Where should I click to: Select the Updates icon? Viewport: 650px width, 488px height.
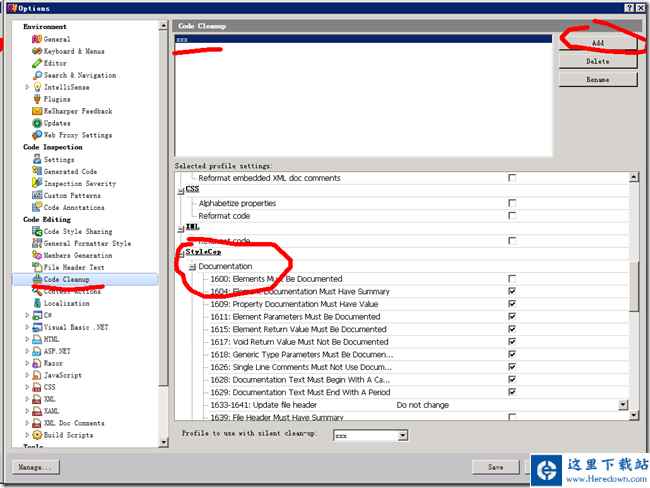37,123
